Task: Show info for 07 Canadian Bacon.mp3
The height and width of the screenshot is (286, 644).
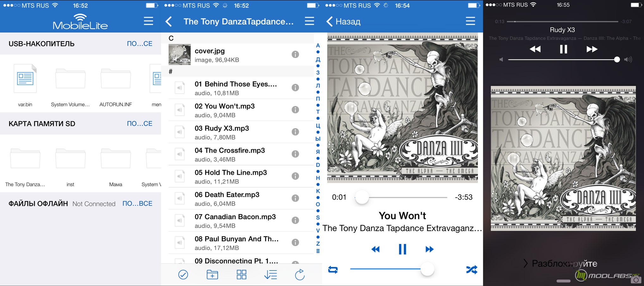Action: point(295,220)
